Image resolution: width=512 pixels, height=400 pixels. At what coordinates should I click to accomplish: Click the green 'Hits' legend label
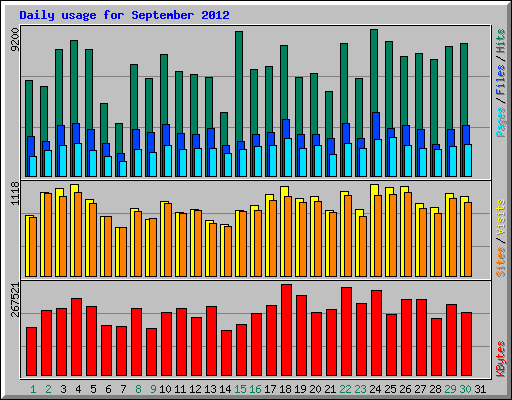pyautogui.click(x=501, y=41)
